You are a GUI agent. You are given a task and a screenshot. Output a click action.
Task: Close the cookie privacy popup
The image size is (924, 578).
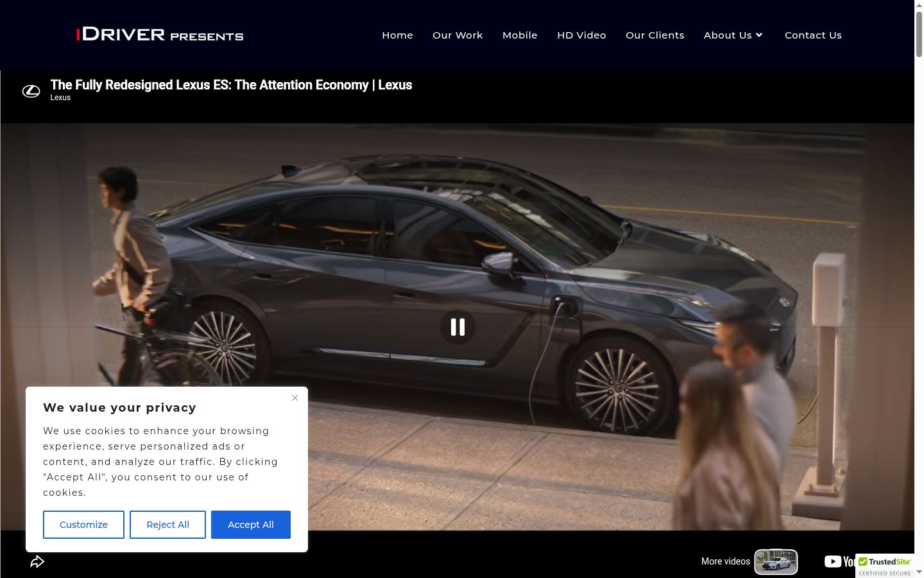[295, 398]
